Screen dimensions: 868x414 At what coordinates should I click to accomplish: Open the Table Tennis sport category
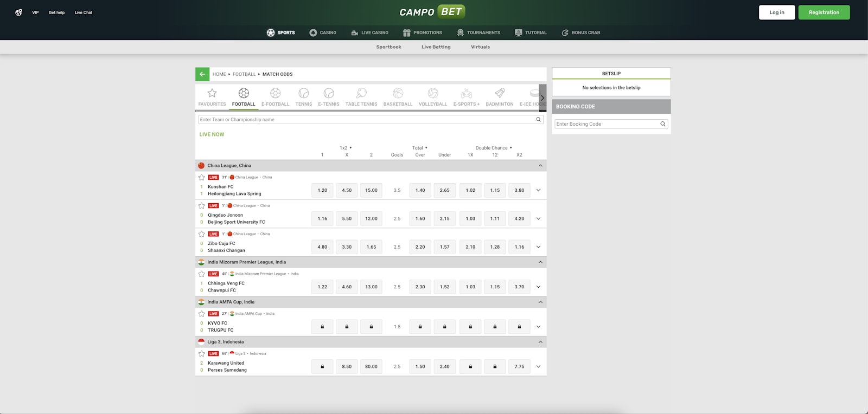click(x=361, y=97)
